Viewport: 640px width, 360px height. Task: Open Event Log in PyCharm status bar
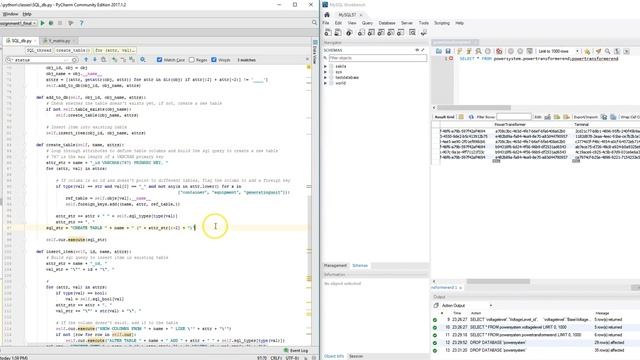[x=296, y=351]
